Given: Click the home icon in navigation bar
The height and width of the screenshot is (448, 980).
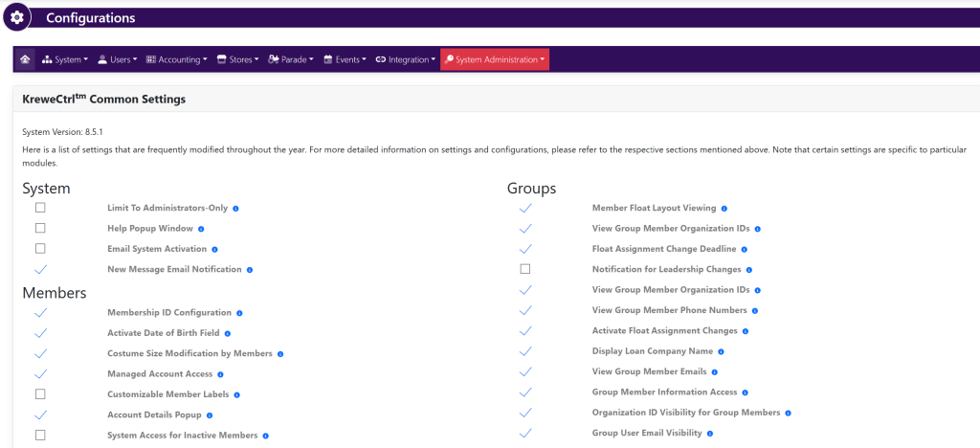Looking at the screenshot, I should (25, 59).
